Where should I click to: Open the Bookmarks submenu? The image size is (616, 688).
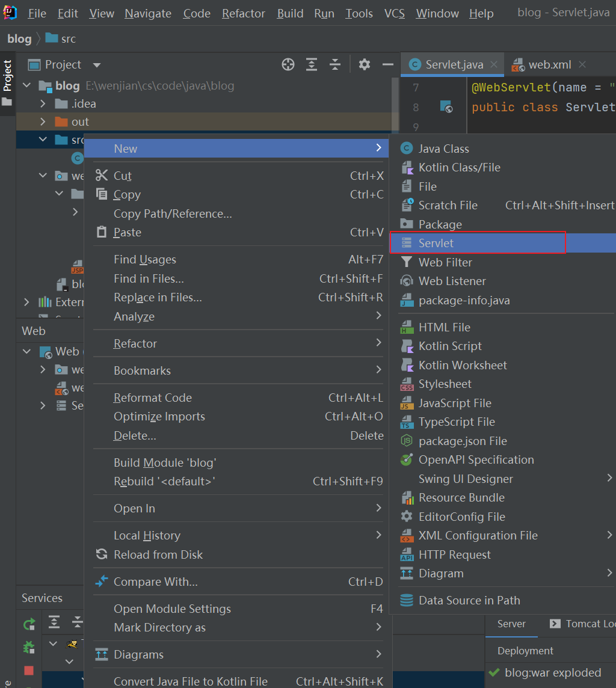pos(238,371)
